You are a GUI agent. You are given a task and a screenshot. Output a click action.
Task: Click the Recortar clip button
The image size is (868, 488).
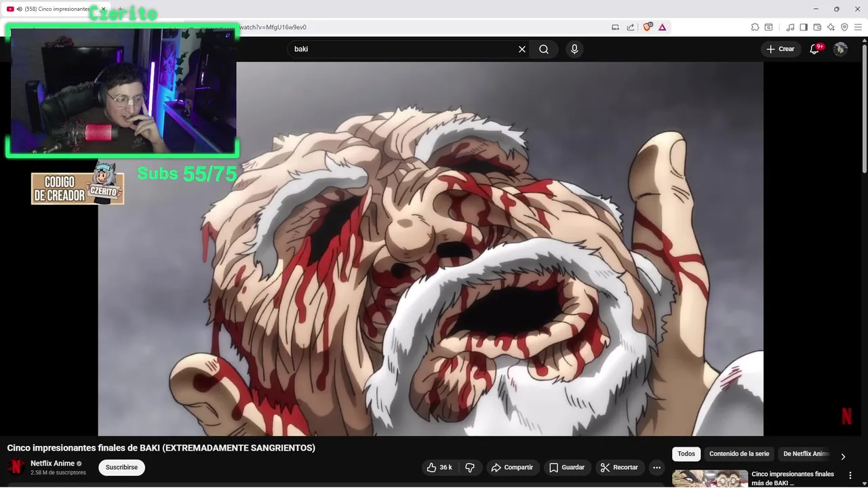click(x=619, y=467)
